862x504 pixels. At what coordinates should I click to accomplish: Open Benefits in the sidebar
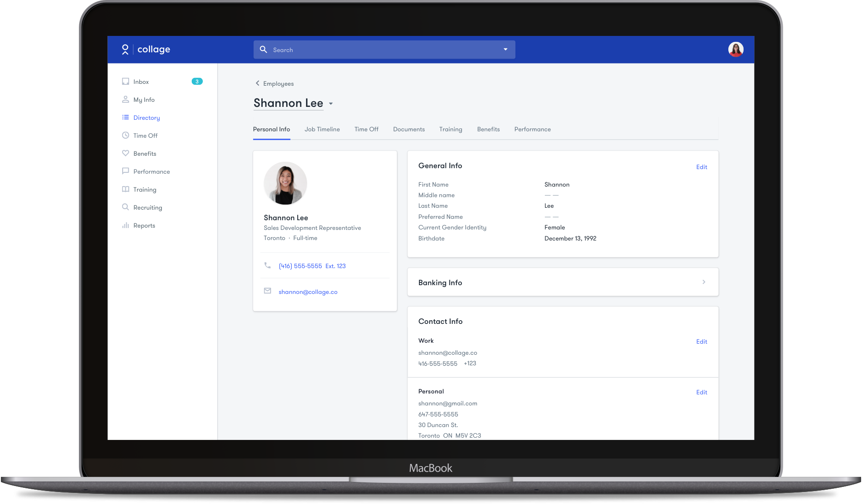(145, 153)
